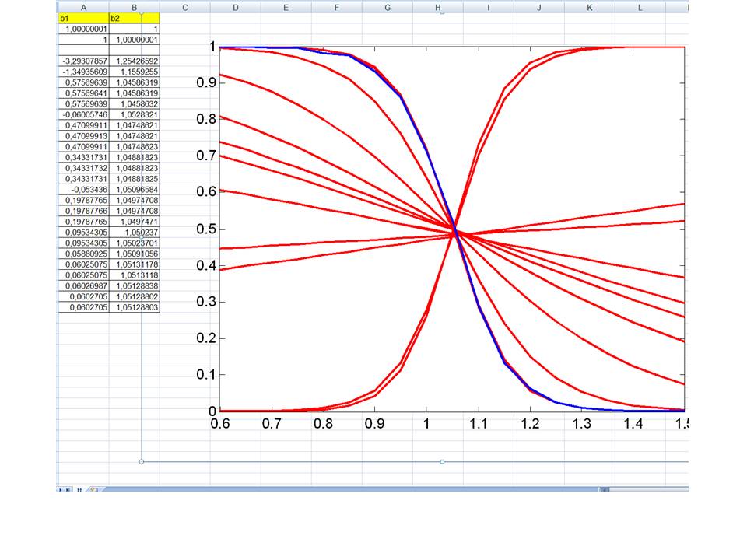The height and width of the screenshot is (560, 747).
Task: Select cell containing 1,25426592
Action: (134, 60)
